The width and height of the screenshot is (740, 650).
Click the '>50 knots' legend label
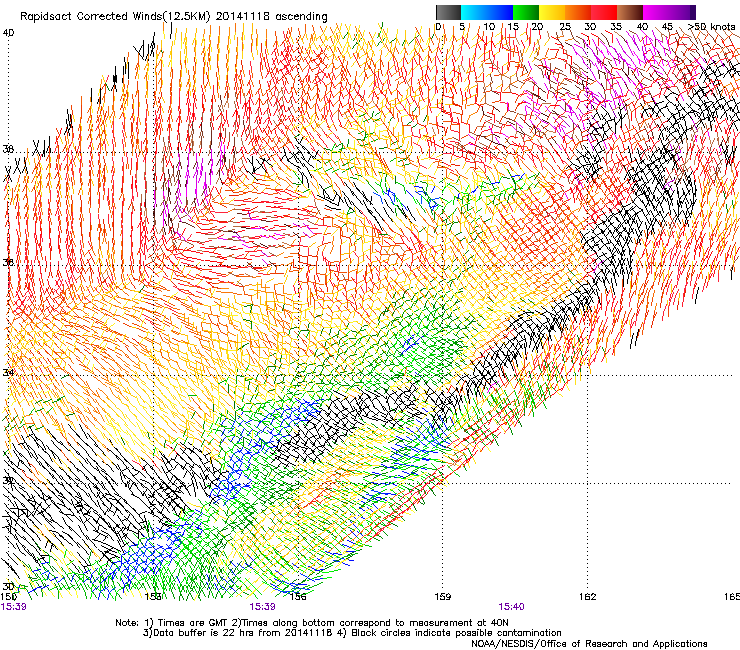[x=712, y=27]
